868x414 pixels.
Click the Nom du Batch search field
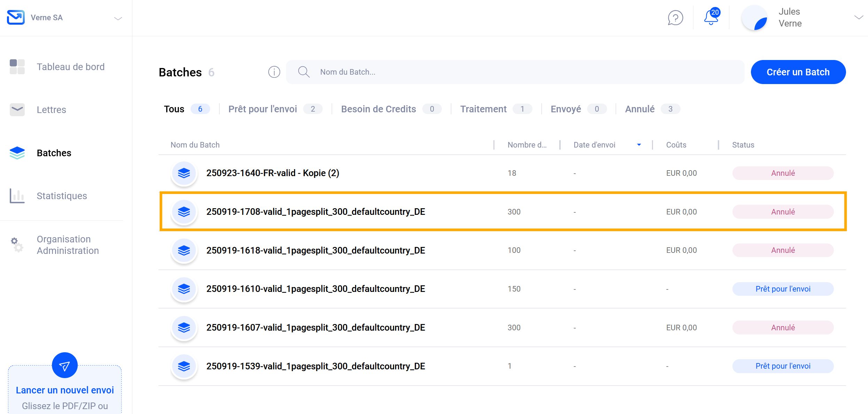tap(523, 72)
